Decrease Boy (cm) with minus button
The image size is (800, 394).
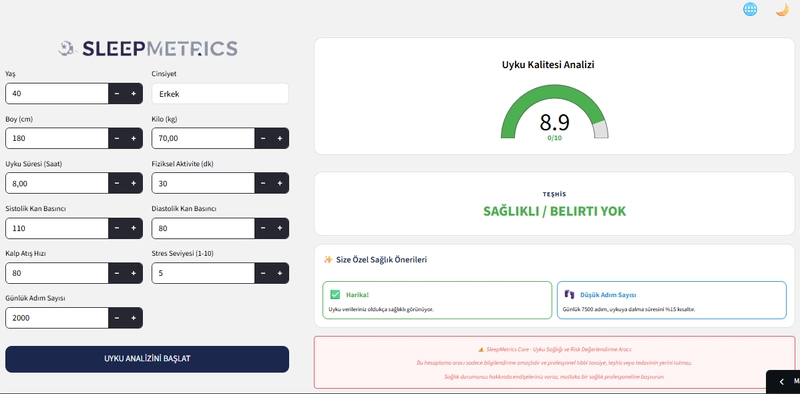117,138
